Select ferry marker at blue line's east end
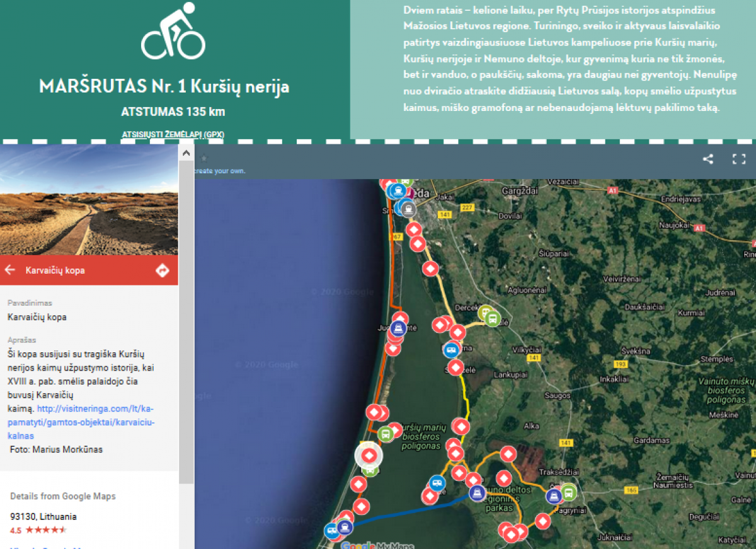The image size is (756, 549). click(477, 493)
